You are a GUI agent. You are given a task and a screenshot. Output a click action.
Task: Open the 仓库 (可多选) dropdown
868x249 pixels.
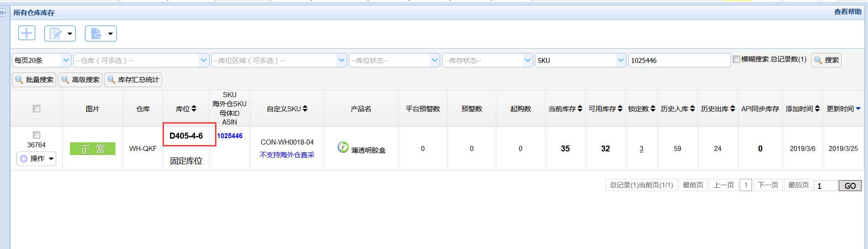[x=142, y=60]
